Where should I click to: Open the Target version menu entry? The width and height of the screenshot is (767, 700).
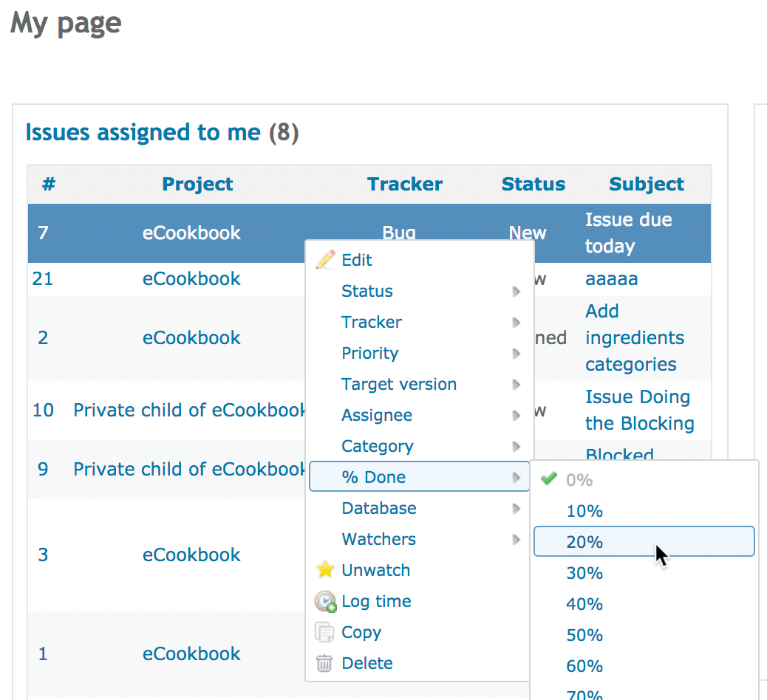pyautogui.click(x=419, y=384)
